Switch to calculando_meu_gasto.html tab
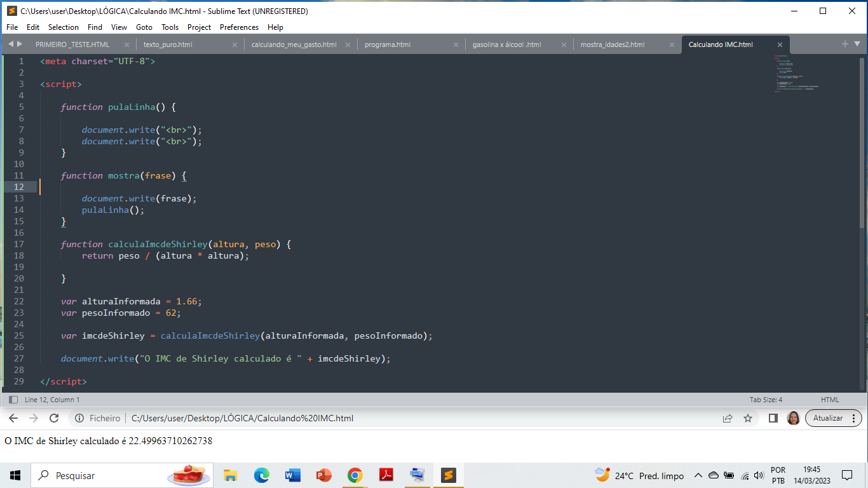 click(294, 44)
